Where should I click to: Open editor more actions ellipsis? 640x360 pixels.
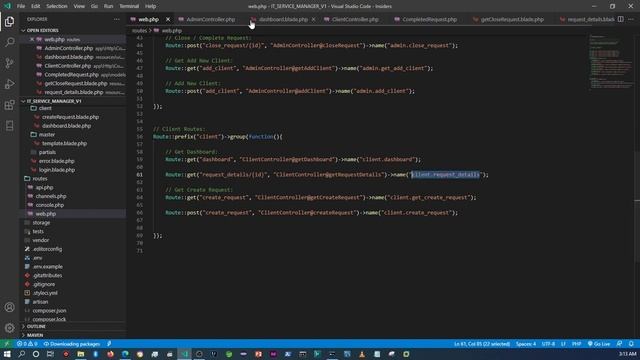click(x=631, y=19)
